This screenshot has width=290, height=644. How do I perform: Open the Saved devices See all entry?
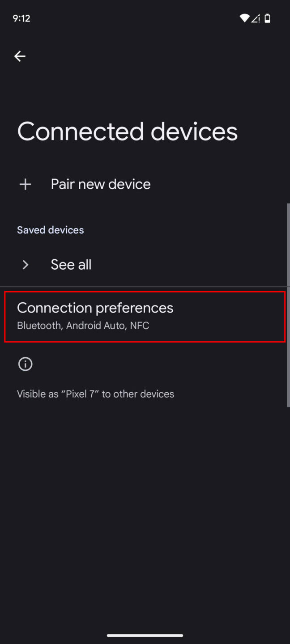[x=71, y=264]
